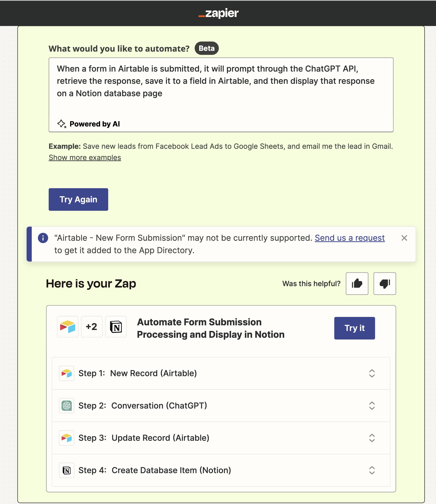Expand Step 2 Conversation chevron
The width and height of the screenshot is (436, 504).
(372, 405)
